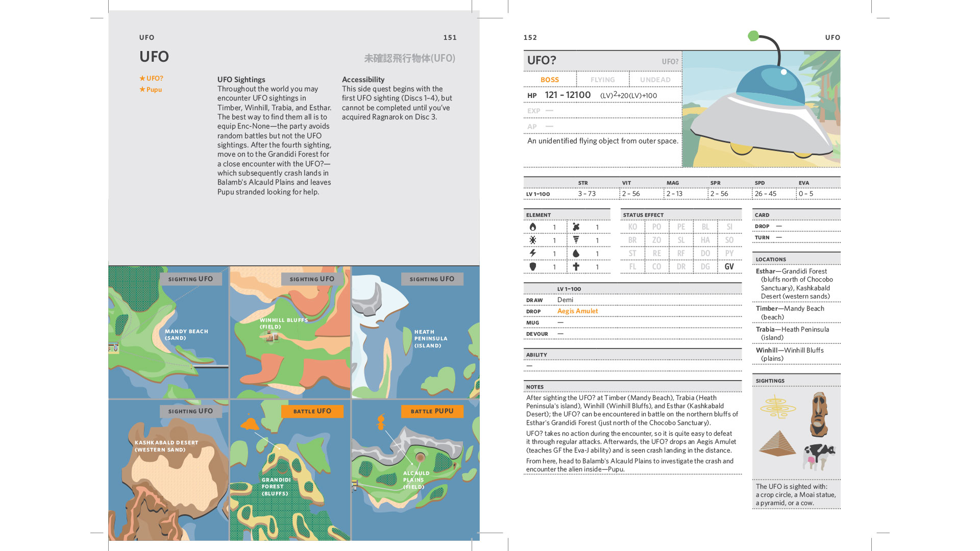Image resolution: width=980 pixels, height=551 pixels.
Task: Open the UFO? link in the sidebar list
Action: point(155,78)
